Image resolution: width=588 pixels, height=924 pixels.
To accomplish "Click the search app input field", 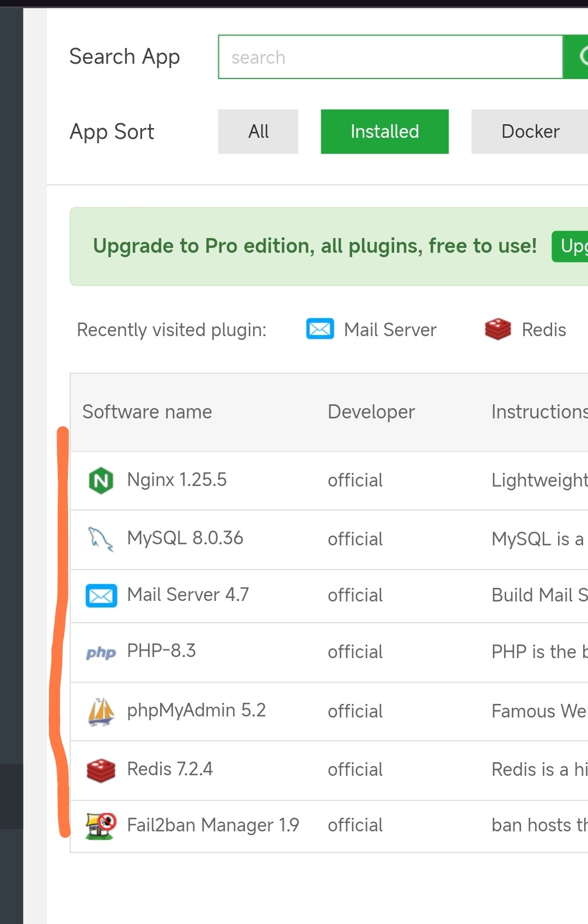I will tap(390, 57).
